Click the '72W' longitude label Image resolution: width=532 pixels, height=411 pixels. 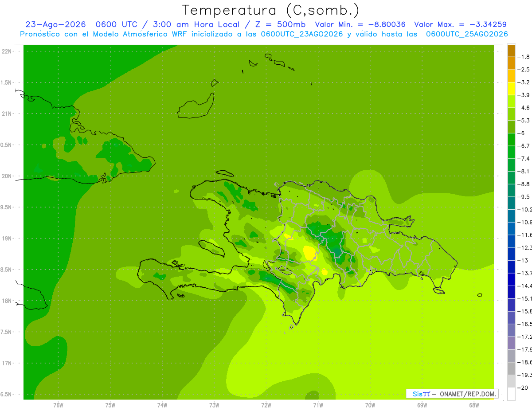(x=266, y=405)
